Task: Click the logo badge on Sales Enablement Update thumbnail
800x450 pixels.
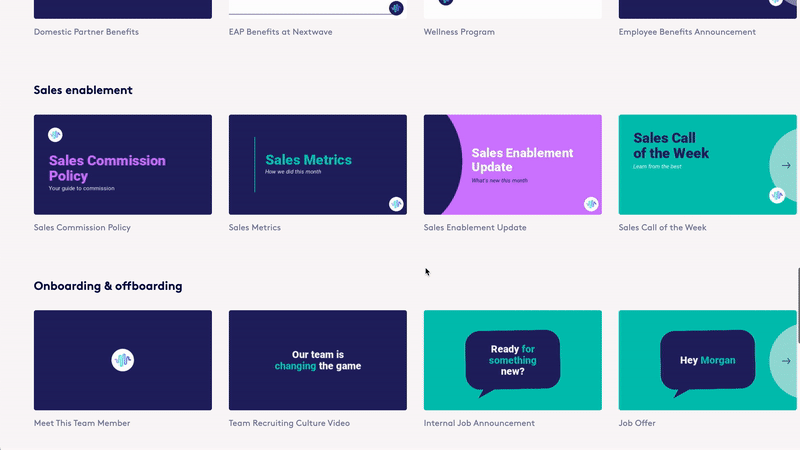Action: pos(591,204)
